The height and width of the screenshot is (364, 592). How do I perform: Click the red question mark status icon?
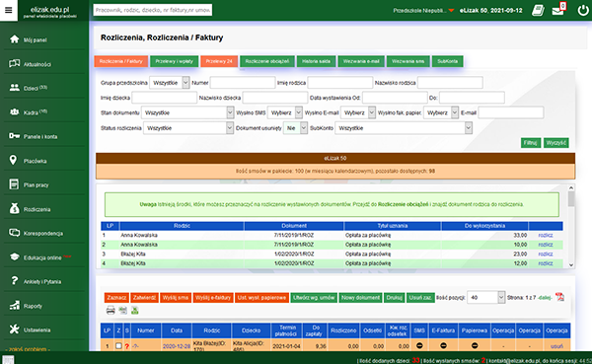click(127, 346)
